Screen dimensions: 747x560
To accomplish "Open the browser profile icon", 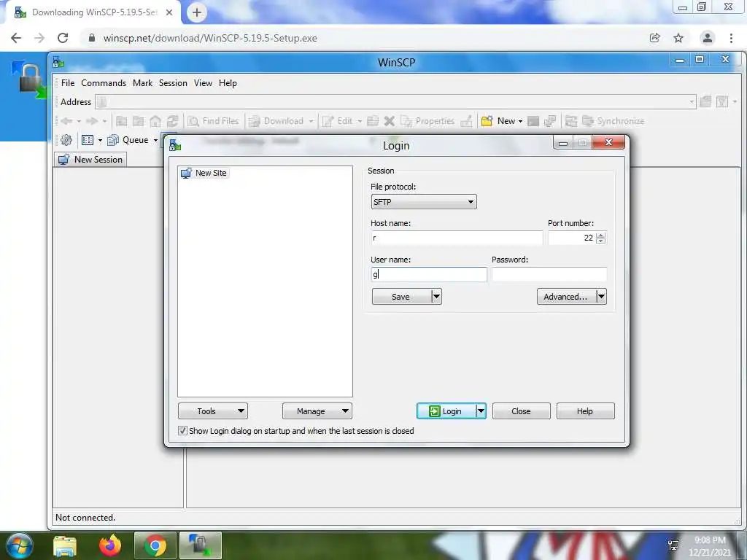I will click(x=708, y=38).
